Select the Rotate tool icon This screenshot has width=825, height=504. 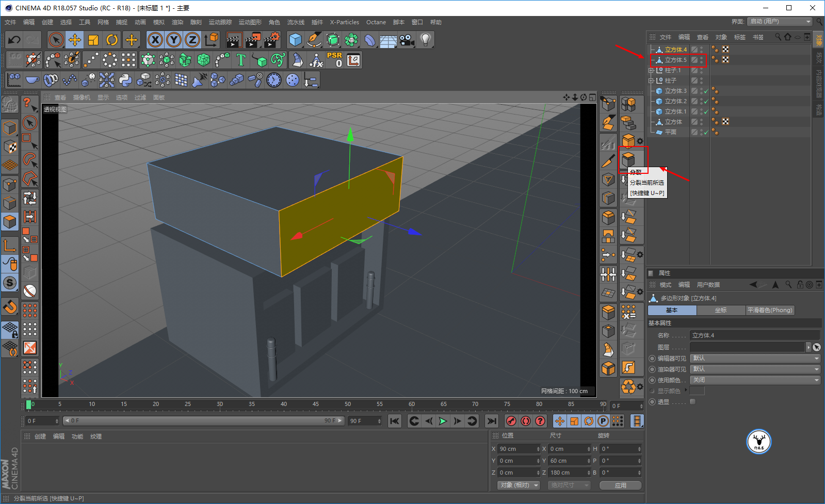[x=112, y=40]
